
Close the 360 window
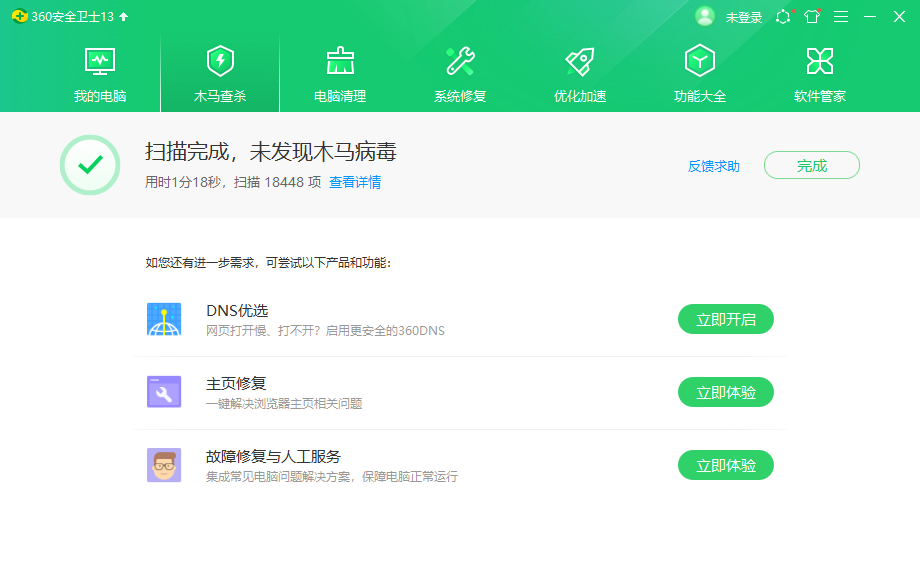click(x=899, y=16)
